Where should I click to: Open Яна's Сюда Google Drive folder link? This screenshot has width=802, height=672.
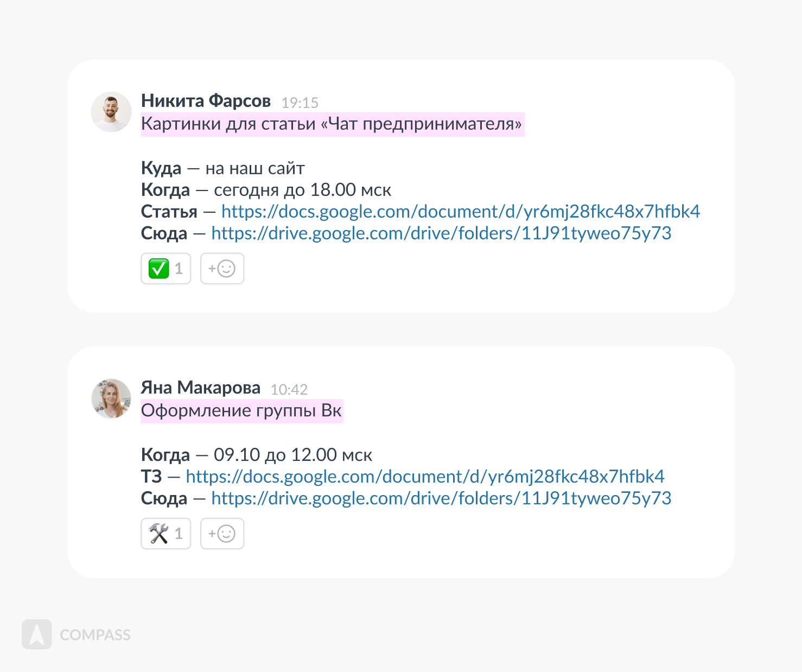coord(441,498)
